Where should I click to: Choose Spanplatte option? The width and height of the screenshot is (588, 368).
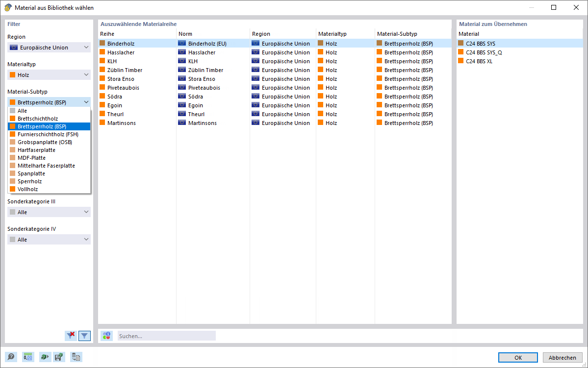coord(49,173)
